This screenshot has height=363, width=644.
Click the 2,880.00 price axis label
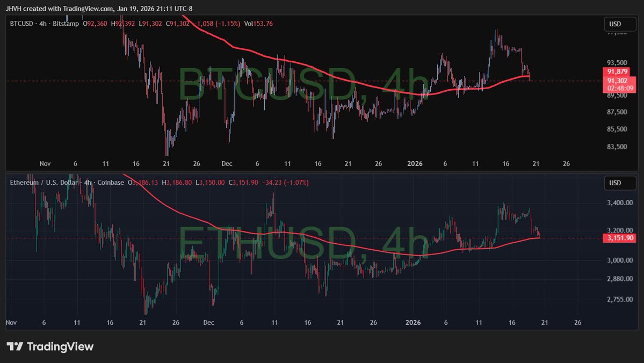point(620,279)
